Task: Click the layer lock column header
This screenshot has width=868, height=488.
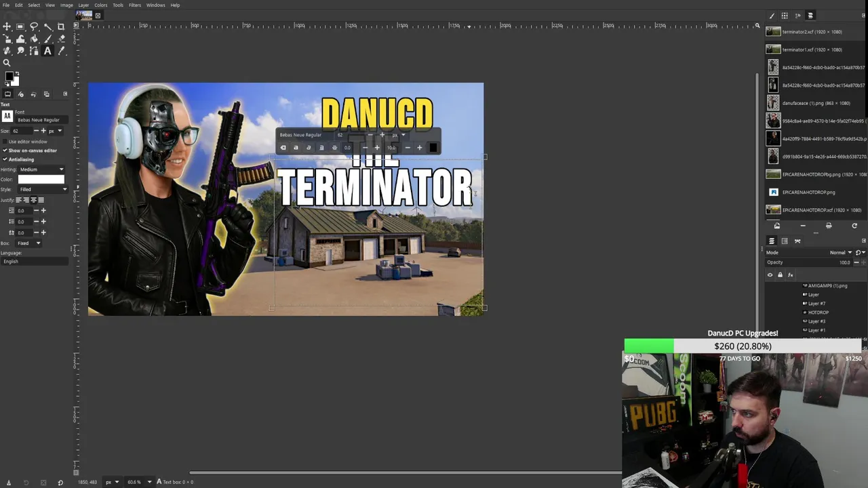Action: [780, 274]
